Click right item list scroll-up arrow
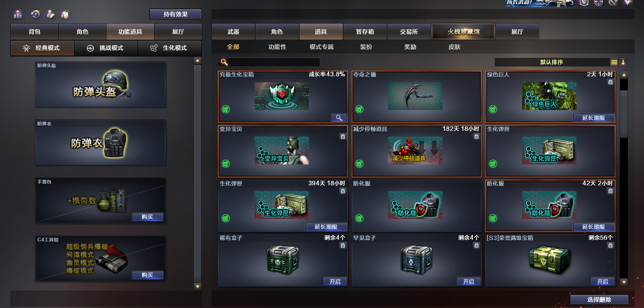This screenshot has height=308, width=644. (x=624, y=75)
